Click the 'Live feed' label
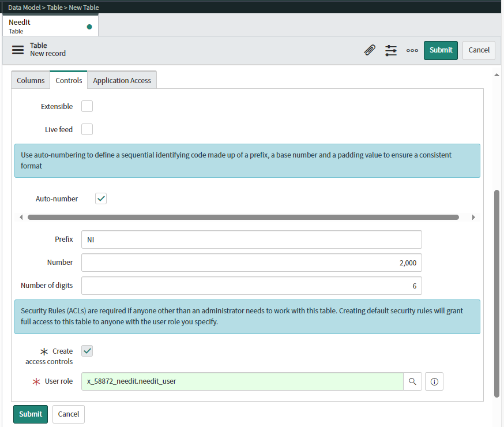The image size is (504, 427). tap(59, 130)
